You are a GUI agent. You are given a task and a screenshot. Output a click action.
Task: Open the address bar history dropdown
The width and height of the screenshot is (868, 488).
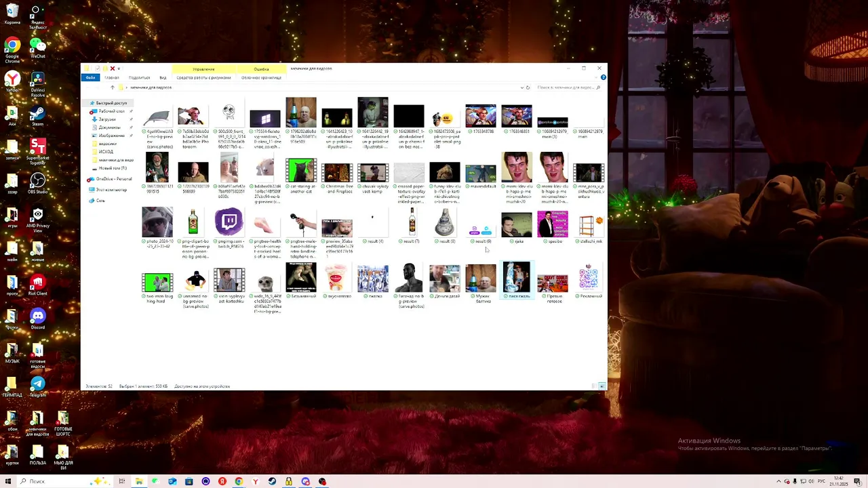(521, 87)
